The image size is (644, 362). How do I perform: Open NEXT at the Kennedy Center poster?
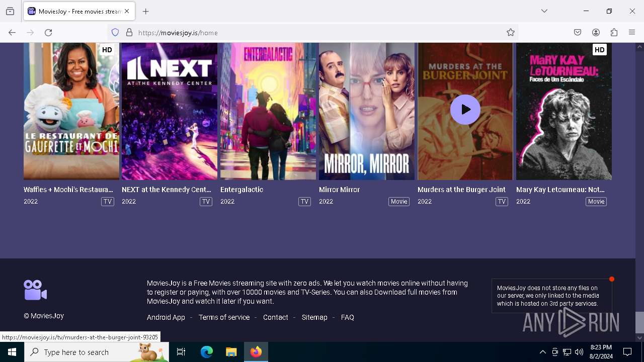[170, 111]
